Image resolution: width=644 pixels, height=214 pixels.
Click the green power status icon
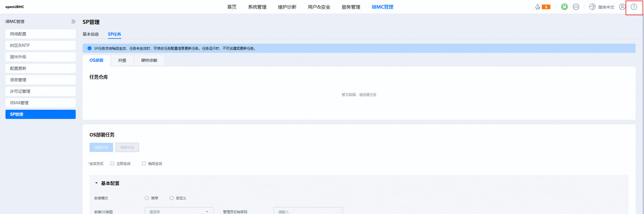pyautogui.click(x=565, y=7)
